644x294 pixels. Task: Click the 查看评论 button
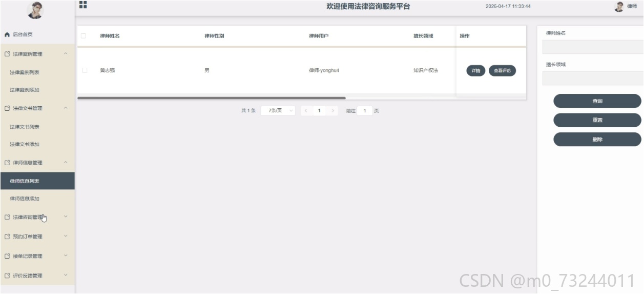pos(502,71)
